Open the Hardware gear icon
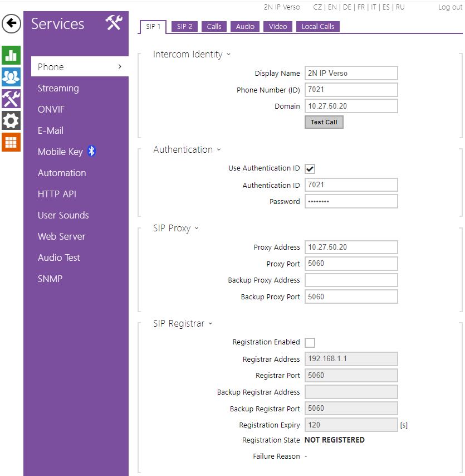Image resolution: width=465 pixels, height=476 pixels. point(11,120)
